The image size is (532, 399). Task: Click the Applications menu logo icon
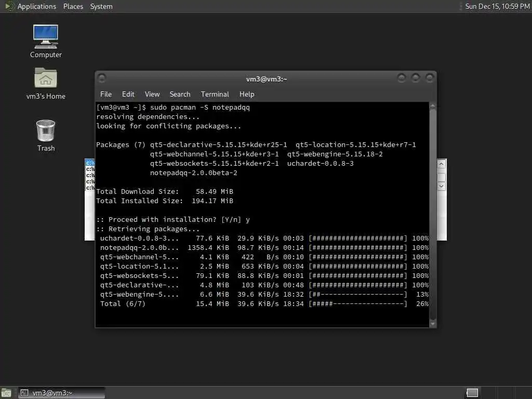(9, 6)
